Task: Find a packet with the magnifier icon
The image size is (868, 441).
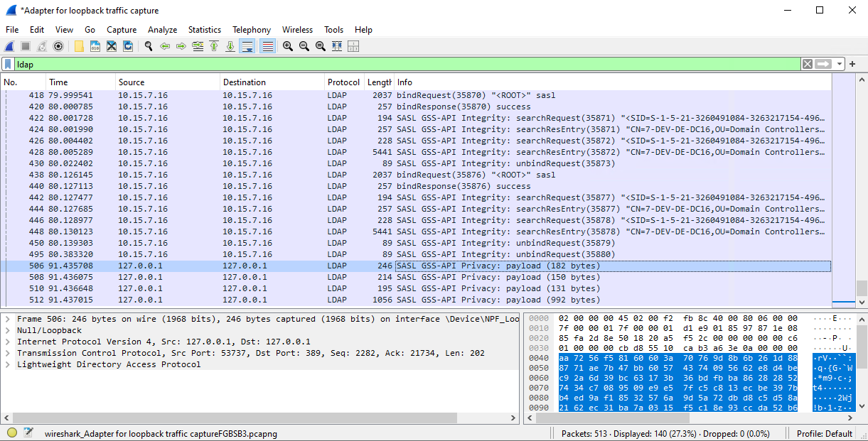Action: tap(149, 46)
